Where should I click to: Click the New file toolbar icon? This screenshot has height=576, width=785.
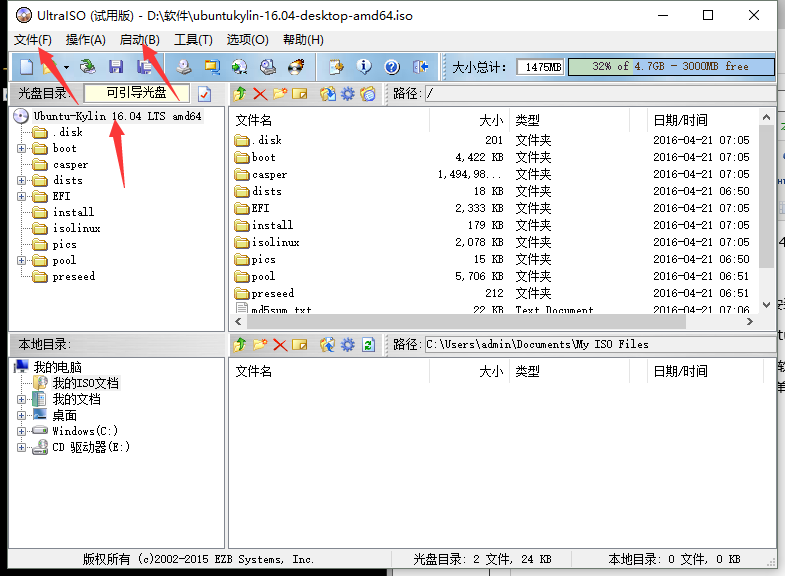(26, 67)
